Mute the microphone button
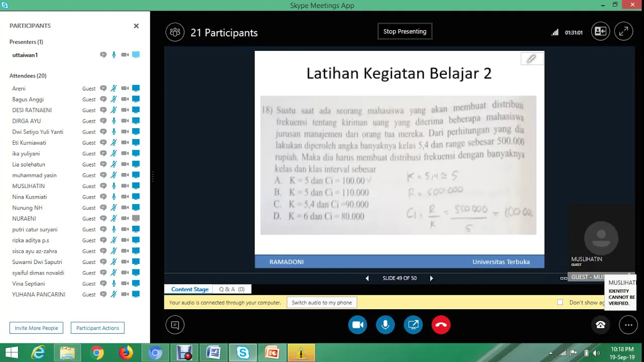Viewport: 644px width, 362px height. click(x=385, y=325)
